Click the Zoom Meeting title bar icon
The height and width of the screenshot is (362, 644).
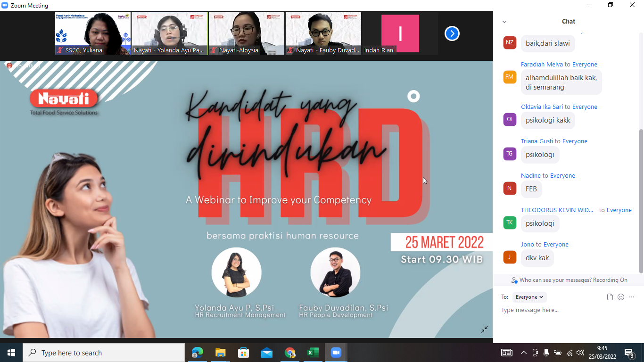(5, 6)
